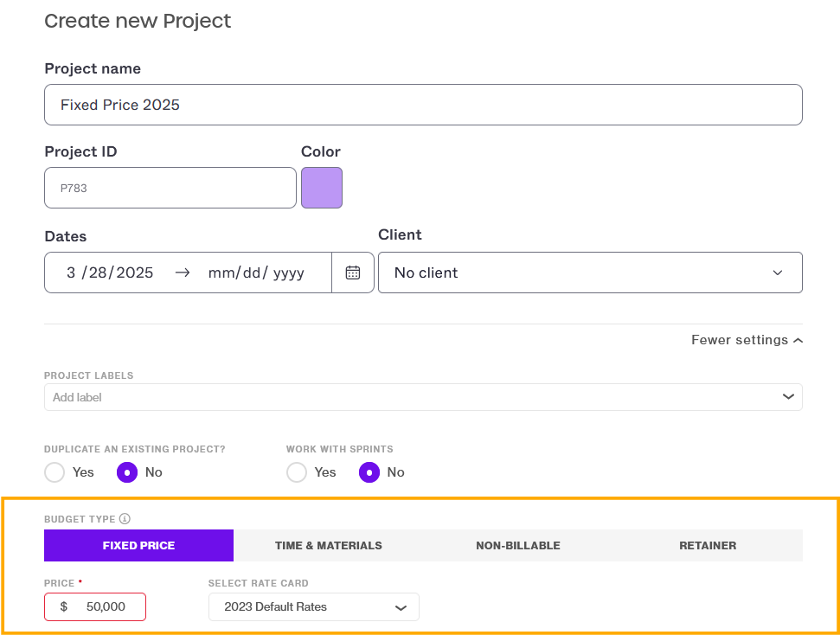Open the 2023 Default Rates dropdown
The height and width of the screenshot is (635, 840).
[314, 606]
